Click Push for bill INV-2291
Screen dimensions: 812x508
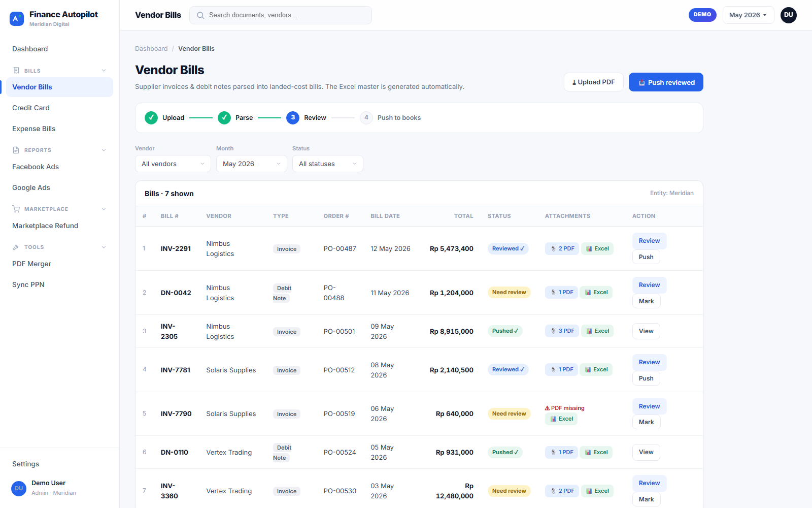coord(646,257)
